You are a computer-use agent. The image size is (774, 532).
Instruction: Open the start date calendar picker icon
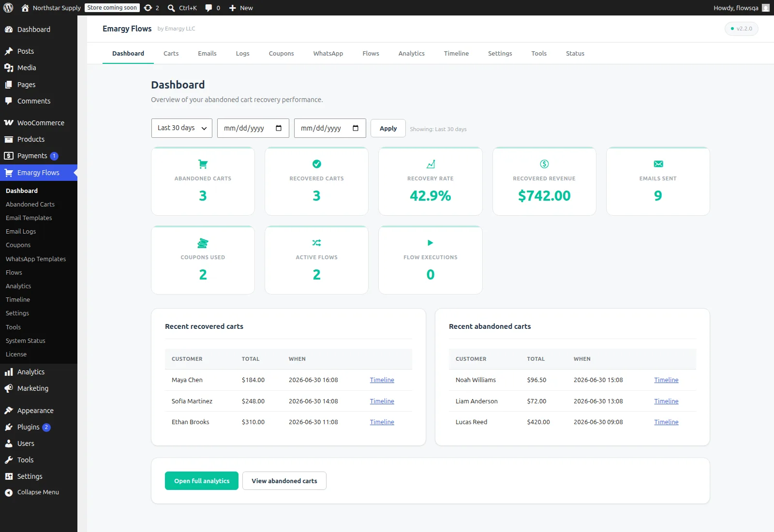pos(279,128)
